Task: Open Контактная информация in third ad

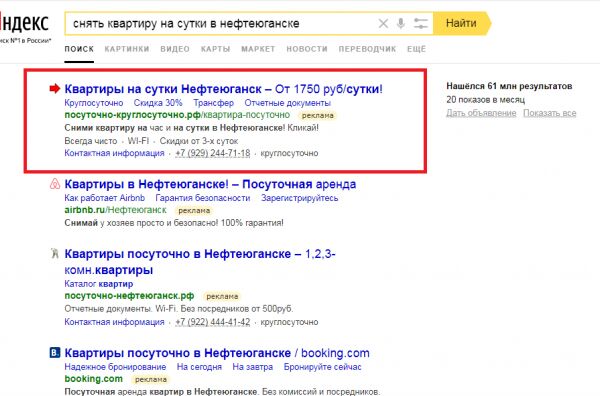Action: point(114,322)
